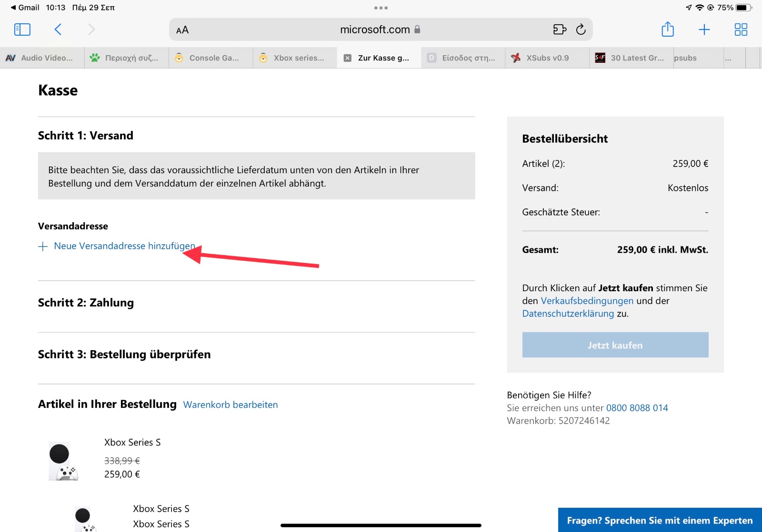
Task: Open the Safari sidebar panel
Action: (x=22, y=30)
